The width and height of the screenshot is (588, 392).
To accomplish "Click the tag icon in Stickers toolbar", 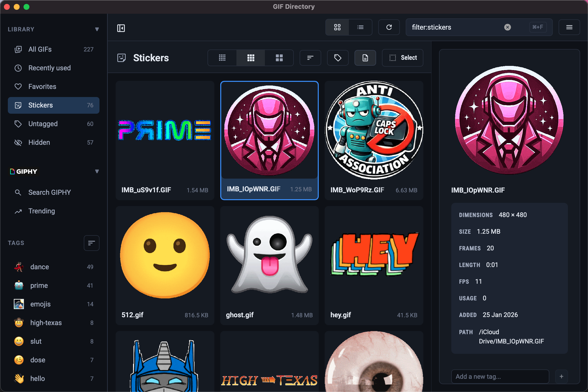I will coord(338,58).
